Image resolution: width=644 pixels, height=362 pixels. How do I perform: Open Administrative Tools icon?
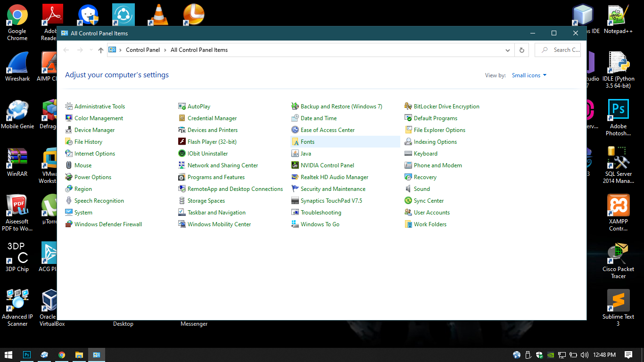pos(69,107)
